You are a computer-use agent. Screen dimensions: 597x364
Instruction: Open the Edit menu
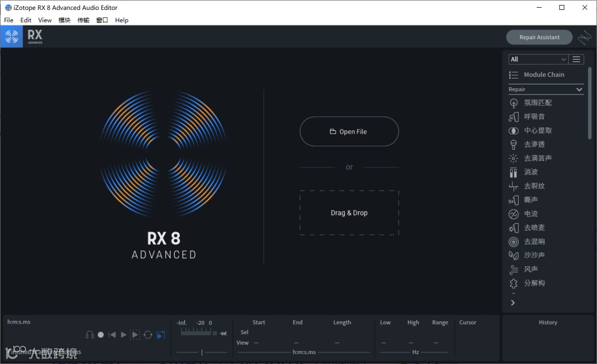coord(26,20)
